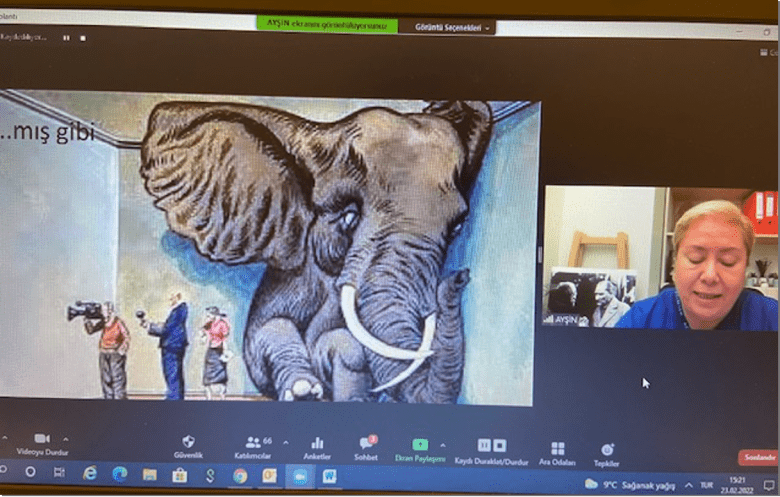Open Tepkiler reactions
This screenshot has height=497, width=780.
(607, 455)
